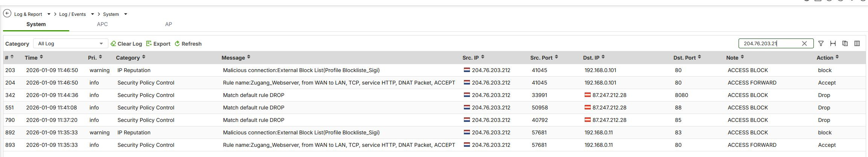This screenshot has width=868, height=157.
Task: Open the column chooser icon
Action: pyautogui.click(x=857, y=43)
